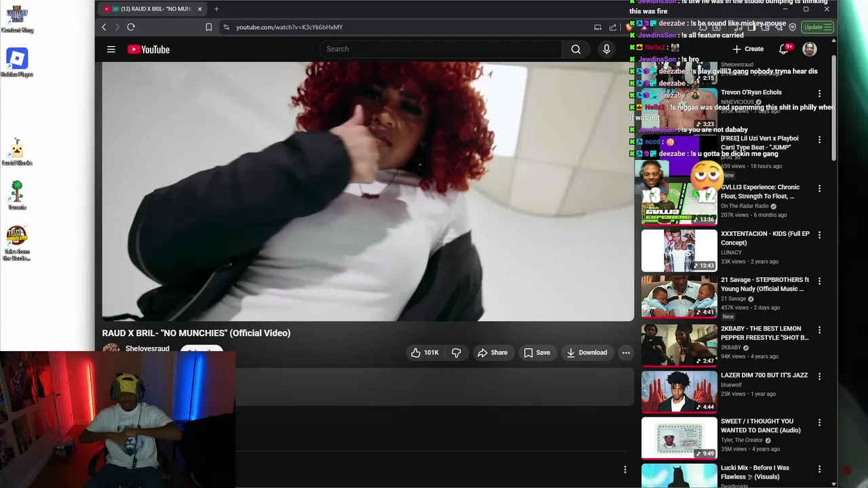Open the account avatar menu
868x488 pixels.
click(810, 49)
